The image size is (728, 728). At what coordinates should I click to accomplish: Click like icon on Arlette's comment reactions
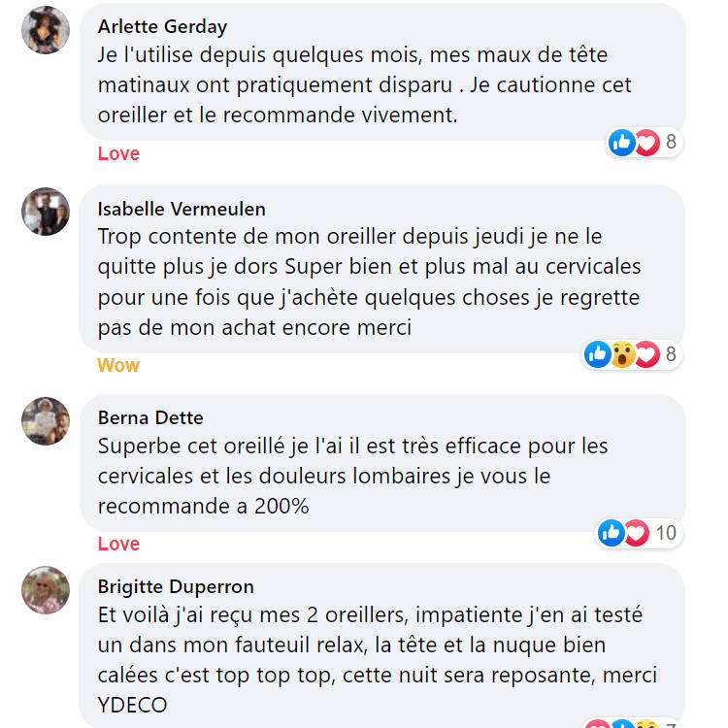tap(621, 144)
